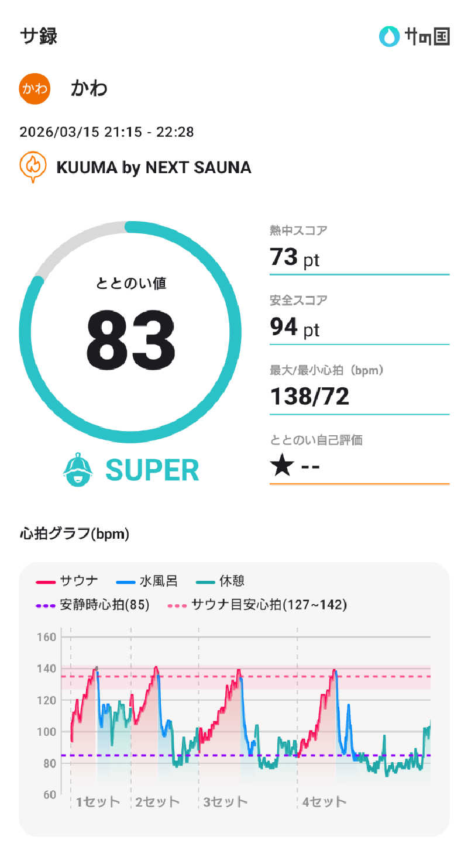Toggle the 安静時心拍(85) legend line
468x868 pixels.
[x=93, y=605]
